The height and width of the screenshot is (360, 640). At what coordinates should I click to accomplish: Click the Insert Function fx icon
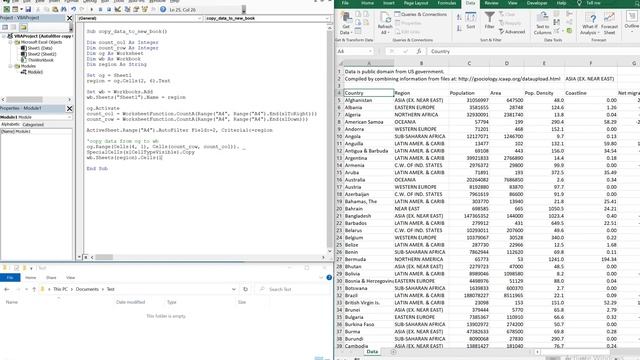(419, 51)
